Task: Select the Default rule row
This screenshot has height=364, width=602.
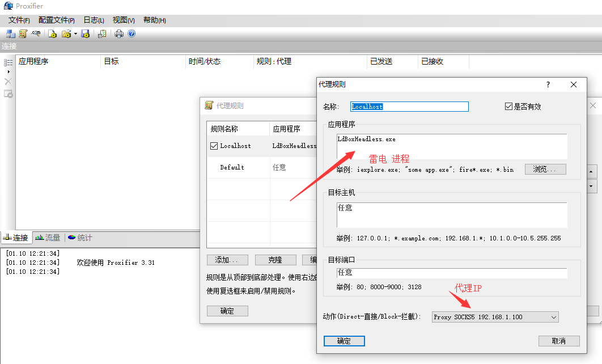Action: 262,167
